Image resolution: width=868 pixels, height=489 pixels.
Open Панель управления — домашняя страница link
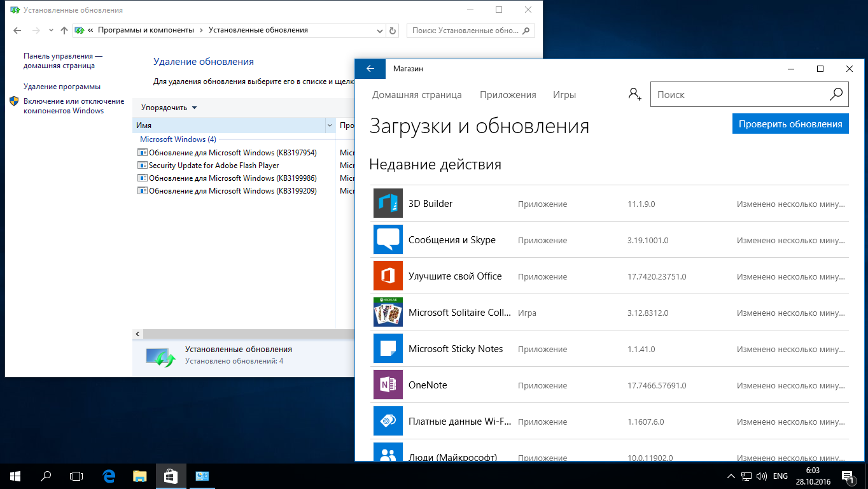coord(63,60)
